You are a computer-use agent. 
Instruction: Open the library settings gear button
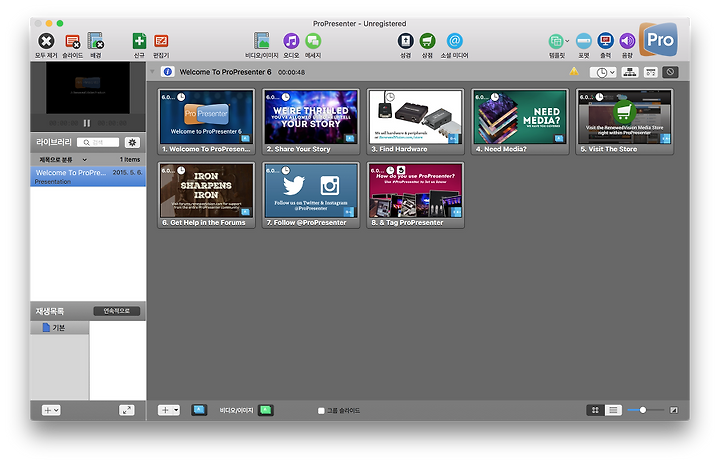pos(132,142)
